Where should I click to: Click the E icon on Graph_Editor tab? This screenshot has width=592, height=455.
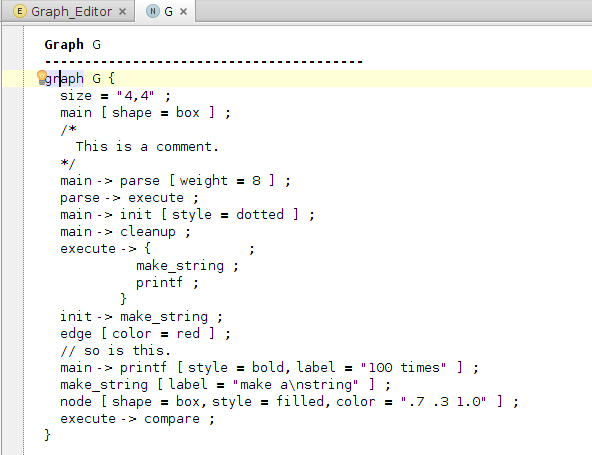tap(20, 11)
